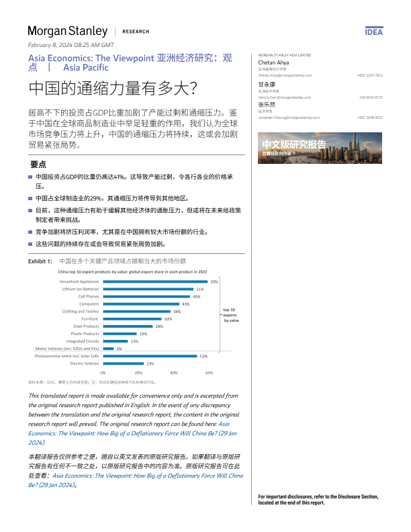Screen dimensions: 411x532
Task: Click the first bullet square under 要点
Action: point(30,176)
